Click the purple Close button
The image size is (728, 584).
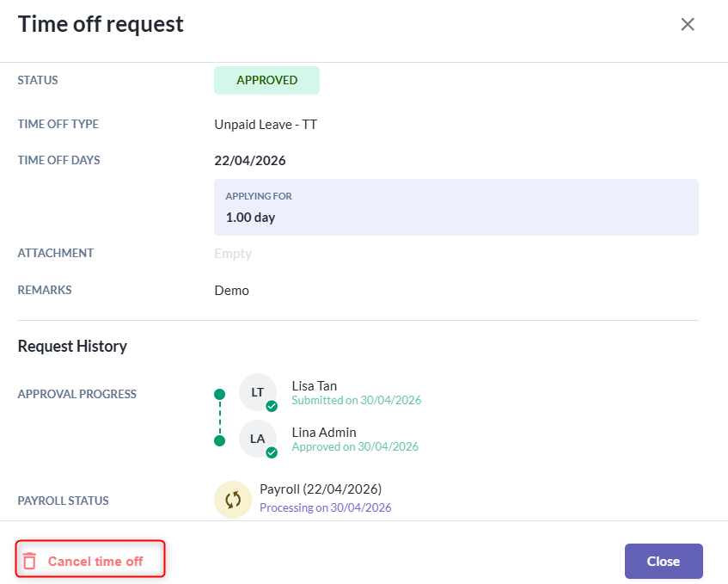[x=664, y=562]
